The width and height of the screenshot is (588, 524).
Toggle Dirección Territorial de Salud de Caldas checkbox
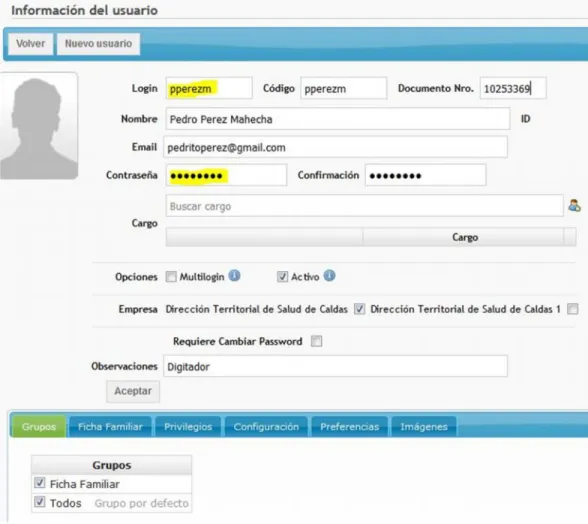[359, 309]
